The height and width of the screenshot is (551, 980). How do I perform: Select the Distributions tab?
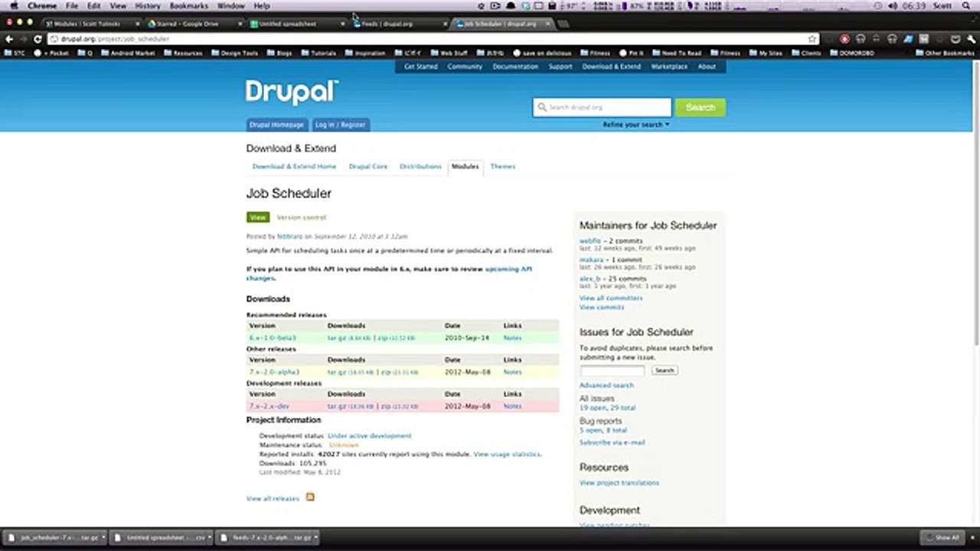pyautogui.click(x=420, y=166)
